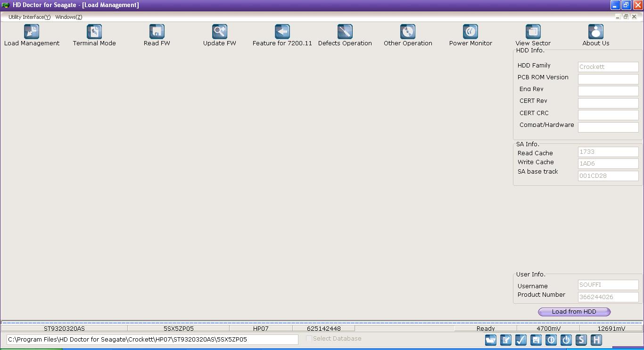This screenshot has height=350, width=644.
Task: Restore the inner Load Management window
Action: 626,17
